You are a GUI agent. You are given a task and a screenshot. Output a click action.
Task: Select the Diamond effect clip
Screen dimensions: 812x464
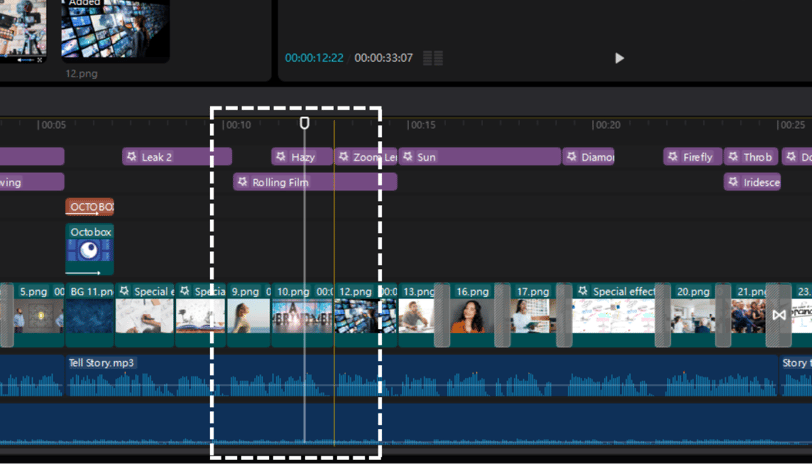(x=588, y=157)
